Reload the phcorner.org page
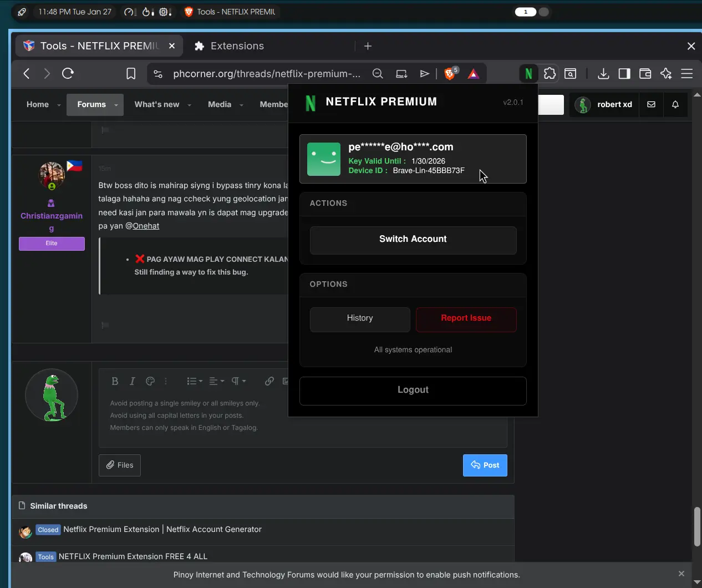 (68, 74)
